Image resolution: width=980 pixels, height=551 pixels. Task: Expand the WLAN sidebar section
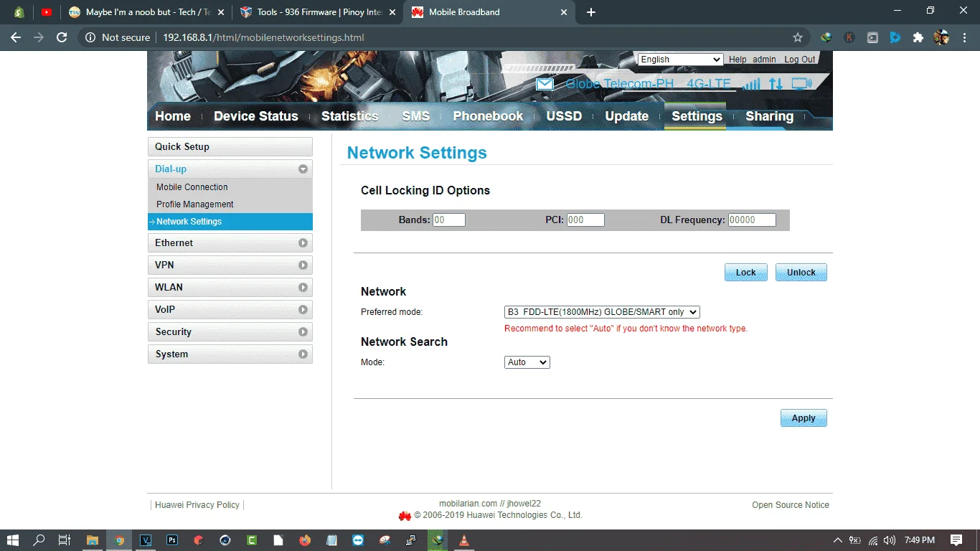230,288
